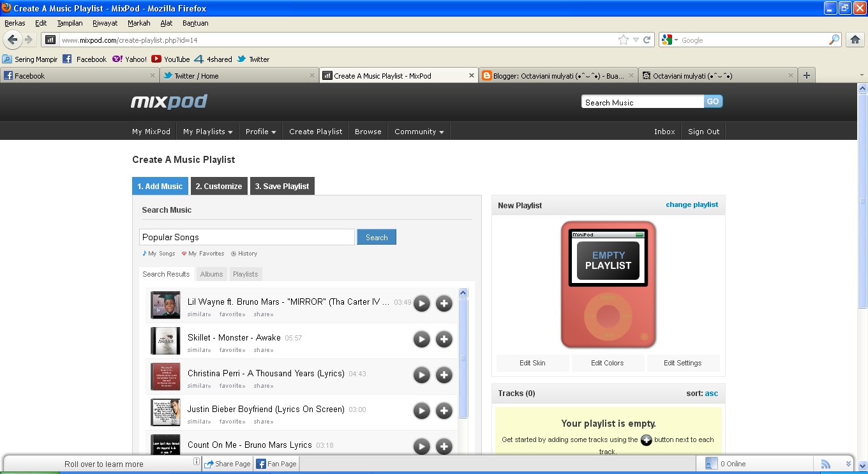Screen dimensions: 868x474
Task: Click the reload page icon
Action: pos(647,40)
